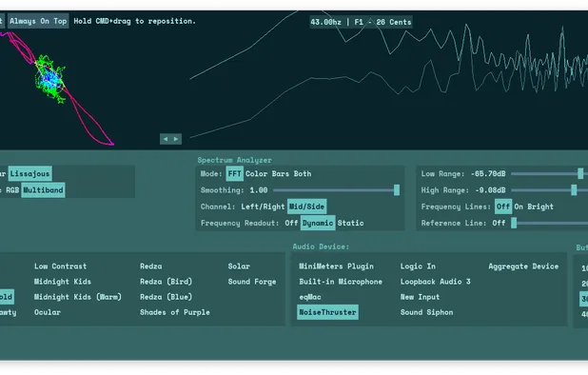Click the Low Range -65.70dB value
588x375 pixels.
[x=488, y=173]
